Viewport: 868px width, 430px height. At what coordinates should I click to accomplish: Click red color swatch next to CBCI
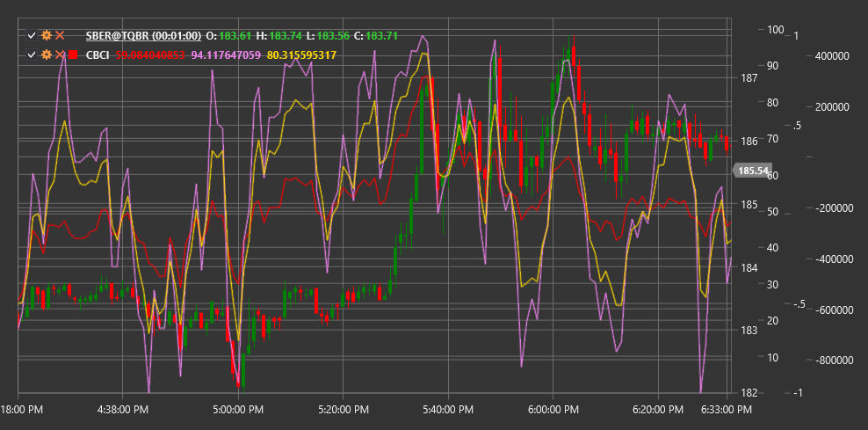click(x=73, y=55)
